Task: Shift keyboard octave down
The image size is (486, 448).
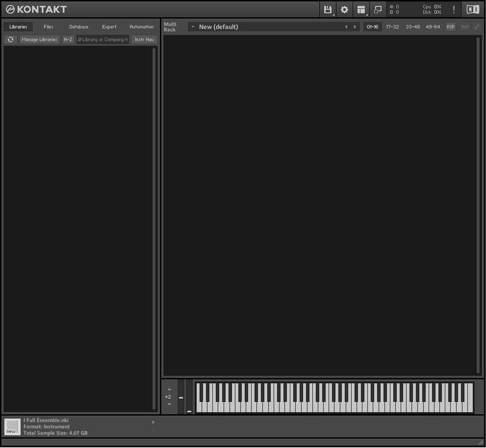Action: click(169, 404)
